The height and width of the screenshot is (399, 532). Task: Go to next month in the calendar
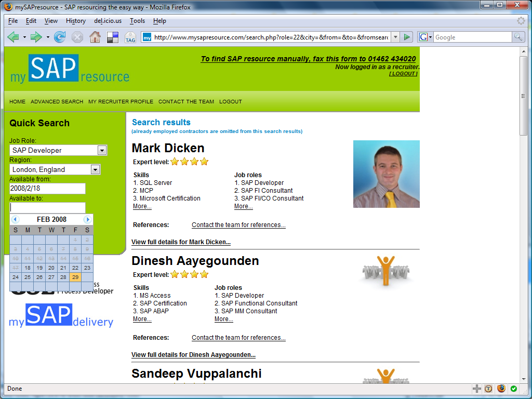[x=87, y=220]
